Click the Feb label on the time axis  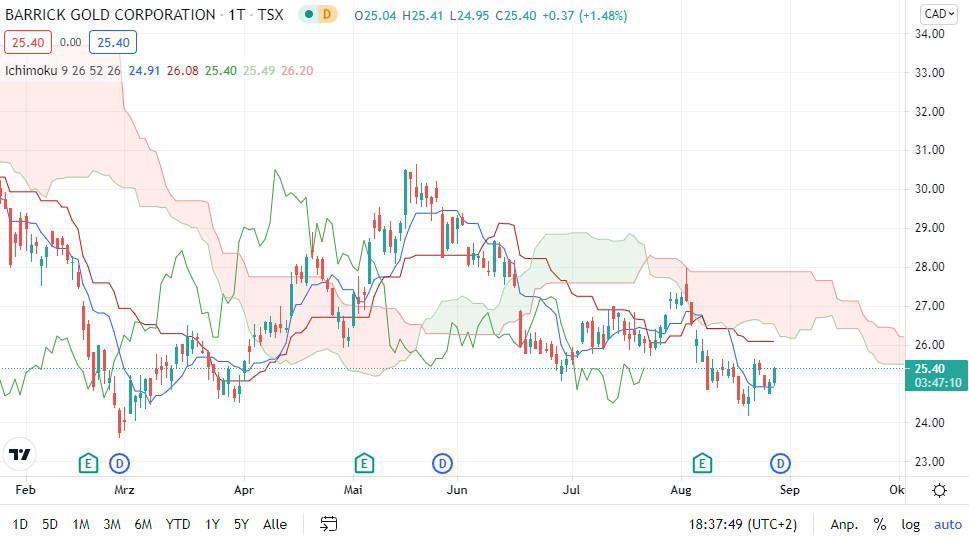click(25, 490)
